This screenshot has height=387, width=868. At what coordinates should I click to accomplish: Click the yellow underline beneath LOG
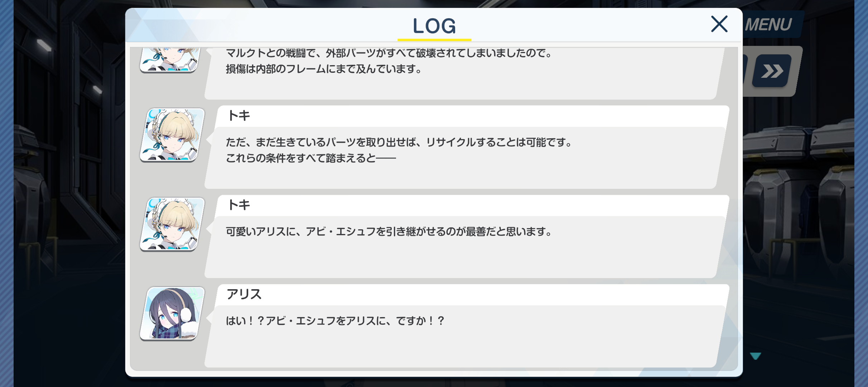pos(434,40)
